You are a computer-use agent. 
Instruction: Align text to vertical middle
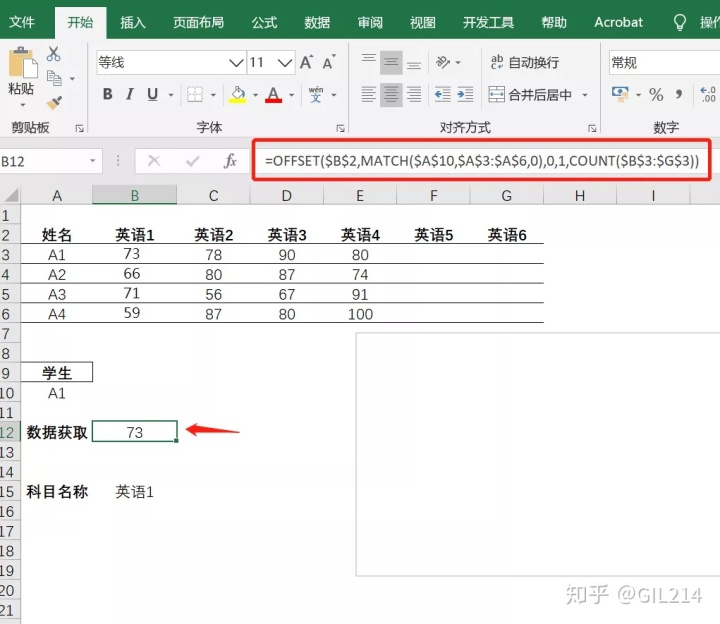click(x=391, y=62)
